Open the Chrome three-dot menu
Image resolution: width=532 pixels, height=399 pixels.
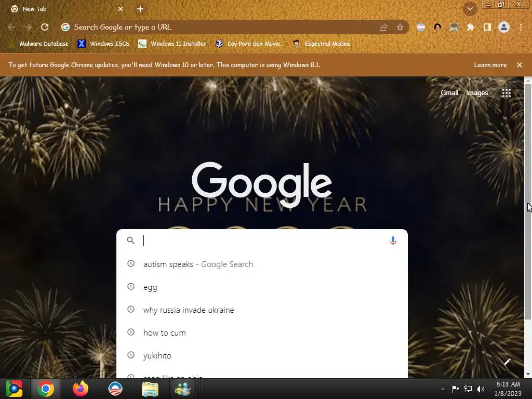coord(521,27)
